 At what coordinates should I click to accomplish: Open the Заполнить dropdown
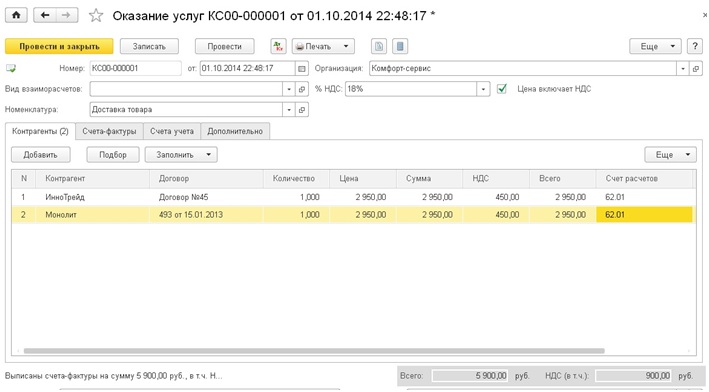181,155
